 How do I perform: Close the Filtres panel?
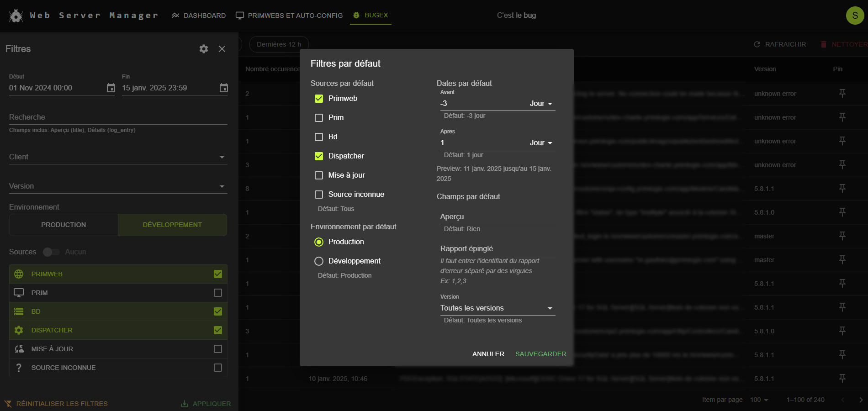[222, 49]
